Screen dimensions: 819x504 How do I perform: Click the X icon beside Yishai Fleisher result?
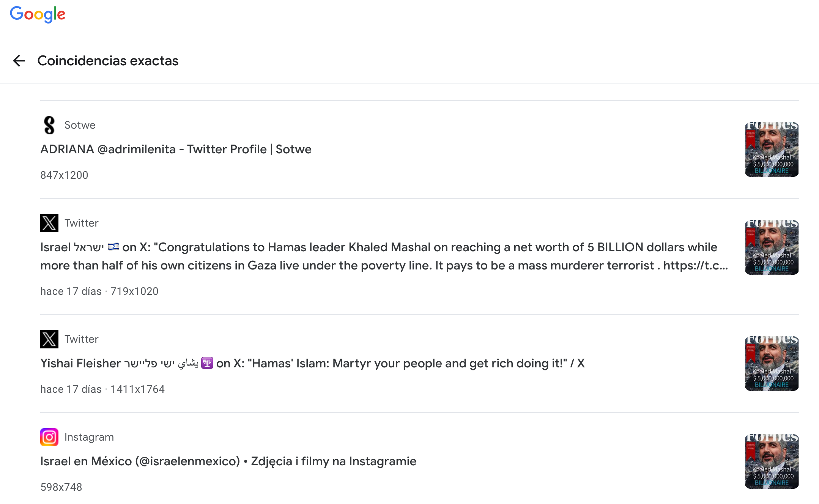[49, 339]
